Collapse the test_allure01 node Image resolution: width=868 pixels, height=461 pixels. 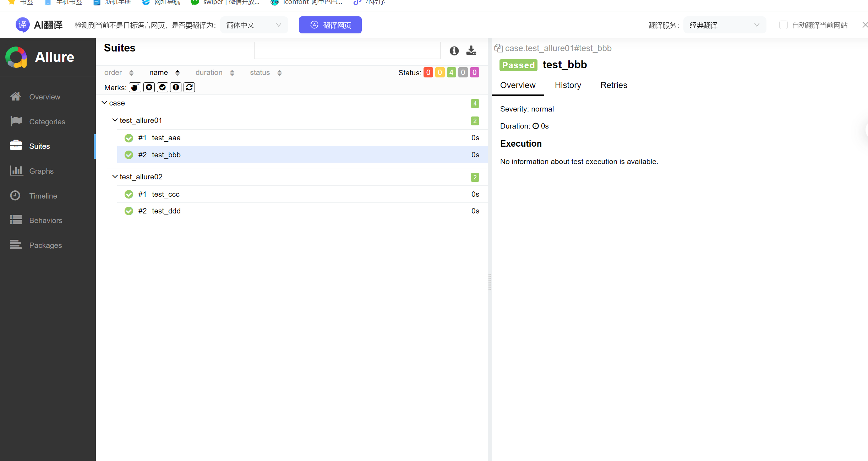(x=115, y=120)
